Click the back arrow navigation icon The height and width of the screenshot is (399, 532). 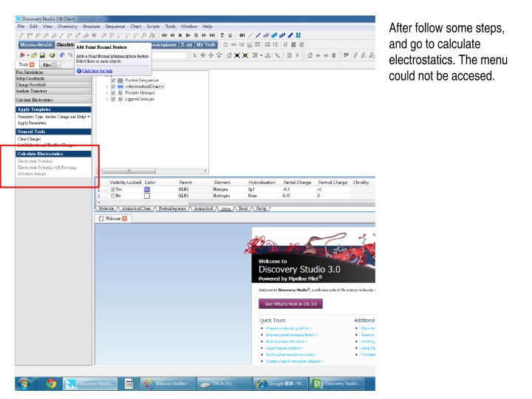[x=318, y=55]
